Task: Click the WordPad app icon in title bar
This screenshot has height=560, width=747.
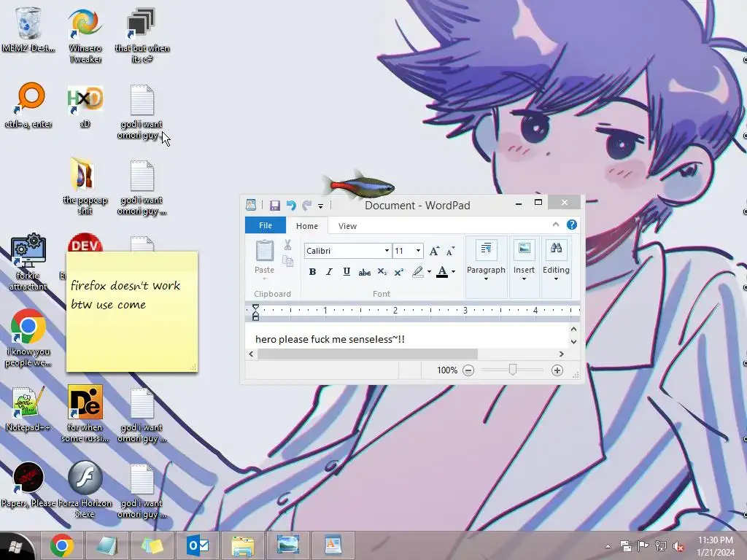Action: pyautogui.click(x=251, y=205)
